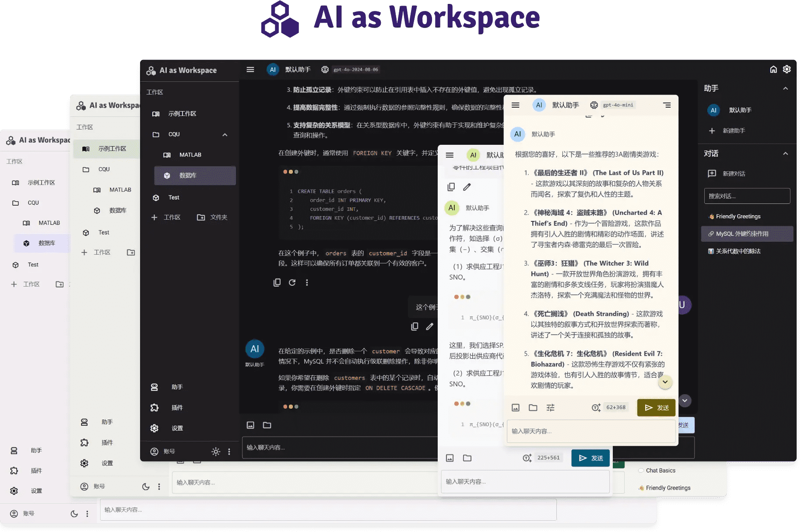Screen dimensions: 801x532
Task: Click chat input in white chat popup
Action: click(525, 482)
